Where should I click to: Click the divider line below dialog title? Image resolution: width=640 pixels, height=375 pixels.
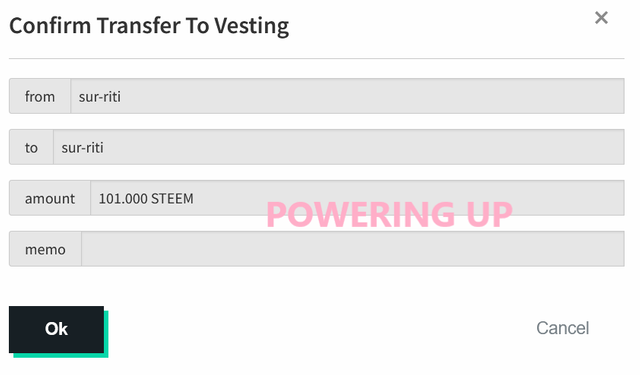[317, 58]
